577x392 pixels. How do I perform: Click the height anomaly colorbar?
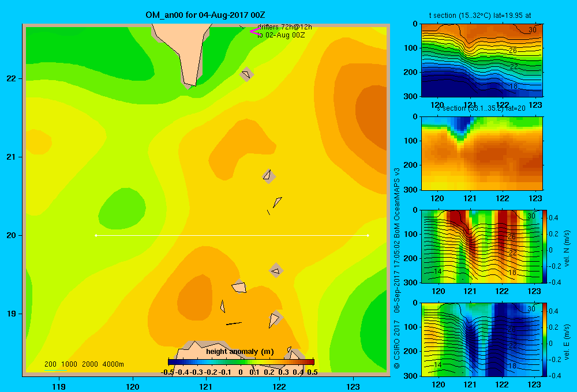pyautogui.click(x=241, y=362)
